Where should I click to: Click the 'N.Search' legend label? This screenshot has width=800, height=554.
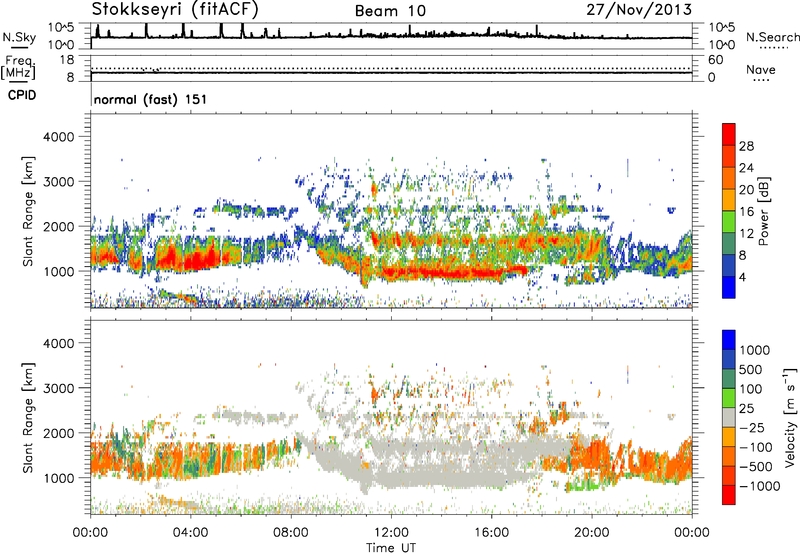(x=772, y=37)
